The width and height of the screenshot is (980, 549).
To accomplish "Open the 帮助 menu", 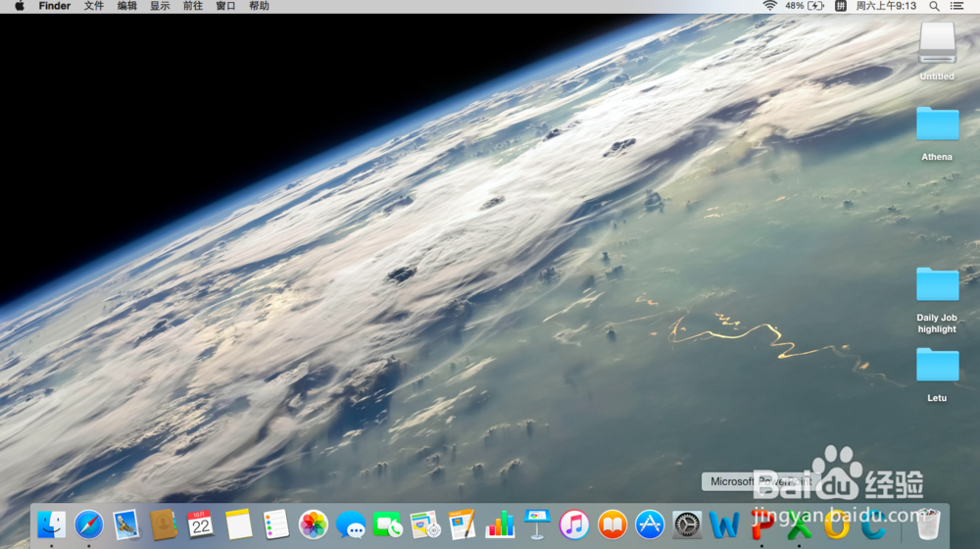I will [259, 6].
